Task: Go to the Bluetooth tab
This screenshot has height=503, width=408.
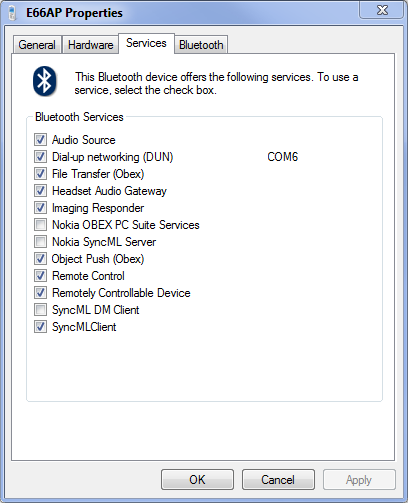Action: coord(201,45)
